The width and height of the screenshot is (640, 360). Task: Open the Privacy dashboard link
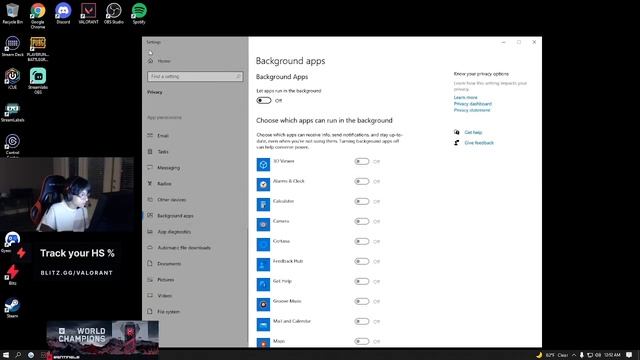click(473, 104)
